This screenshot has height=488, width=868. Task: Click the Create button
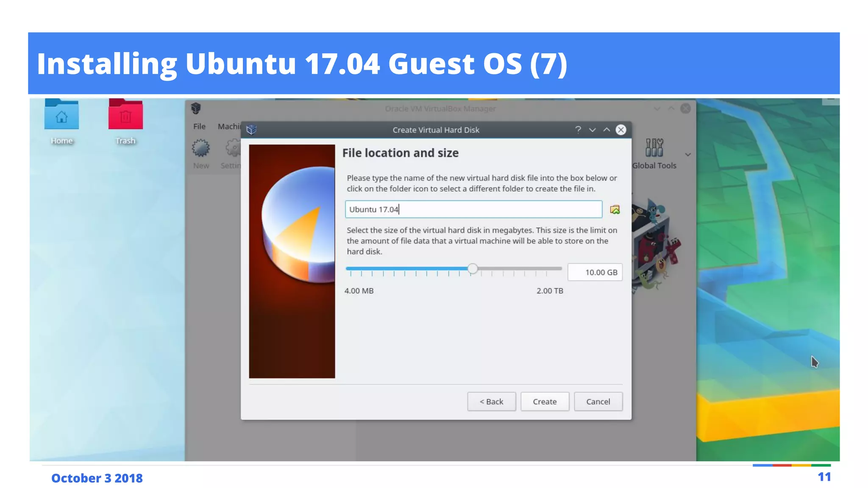(545, 402)
